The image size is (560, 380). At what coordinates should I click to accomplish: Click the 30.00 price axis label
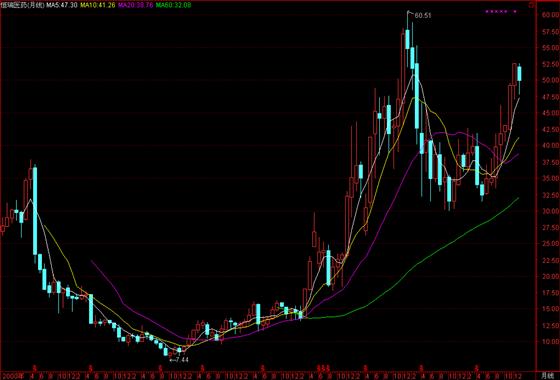551,211
